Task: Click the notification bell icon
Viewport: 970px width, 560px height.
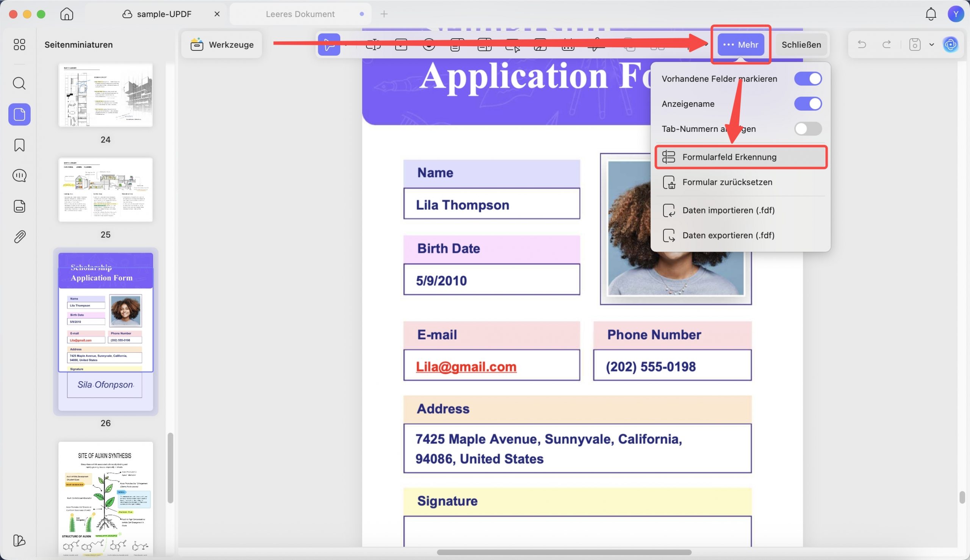Action: pyautogui.click(x=930, y=14)
